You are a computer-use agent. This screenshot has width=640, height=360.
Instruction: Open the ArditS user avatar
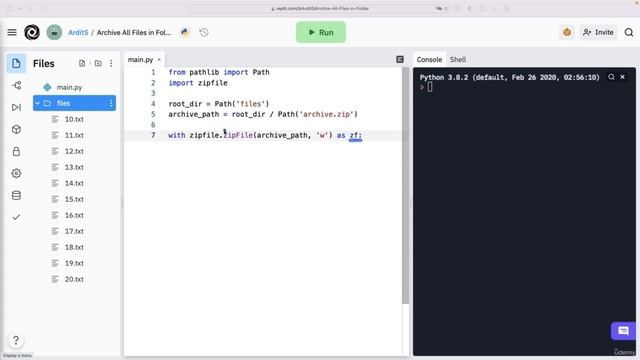pos(54,32)
